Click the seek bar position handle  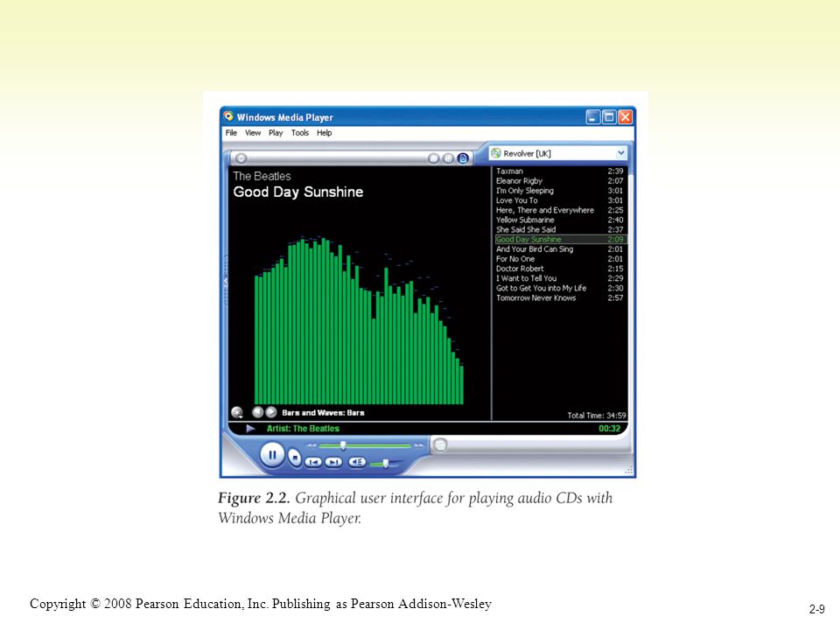tap(343, 445)
